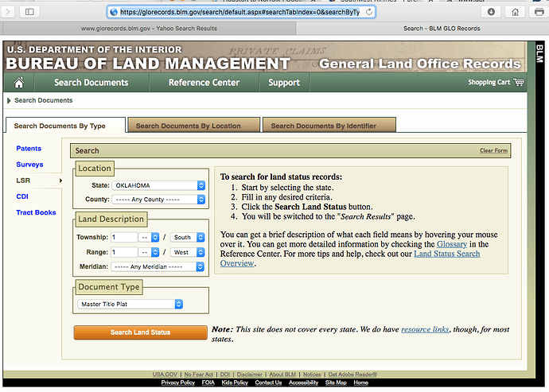The height and width of the screenshot is (392, 549).
Task: Click the Search Land Status button
Action: tap(140, 332)
